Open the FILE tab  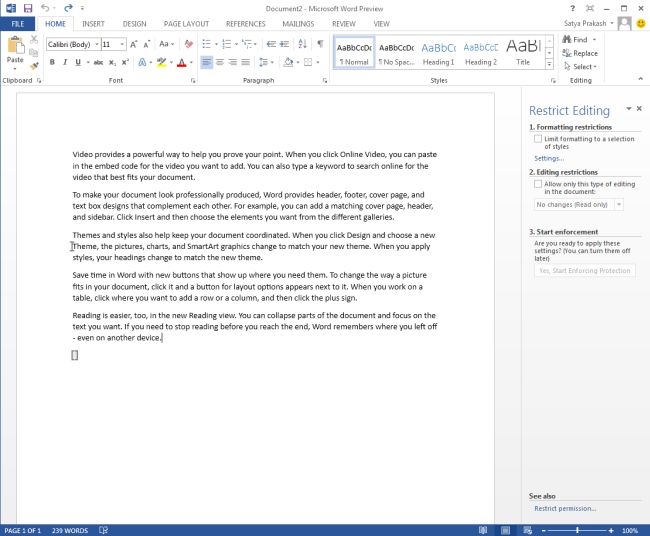pyautogui.click(x=17, y=24)
